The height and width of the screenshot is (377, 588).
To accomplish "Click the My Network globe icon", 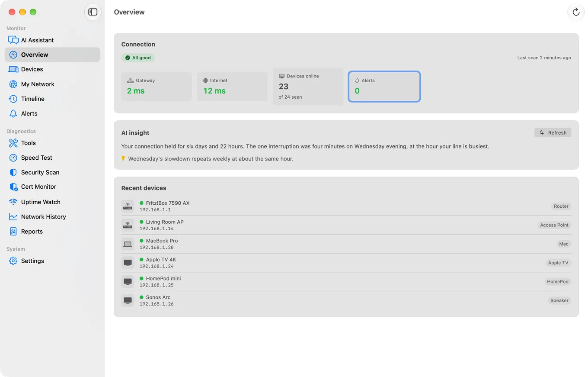I will (13, 84).
